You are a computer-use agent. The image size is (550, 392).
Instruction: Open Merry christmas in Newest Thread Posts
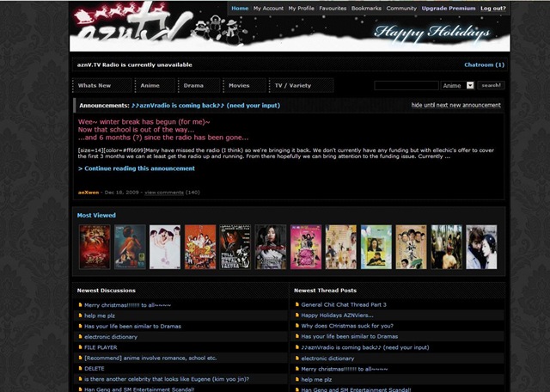tap(345, 369)
